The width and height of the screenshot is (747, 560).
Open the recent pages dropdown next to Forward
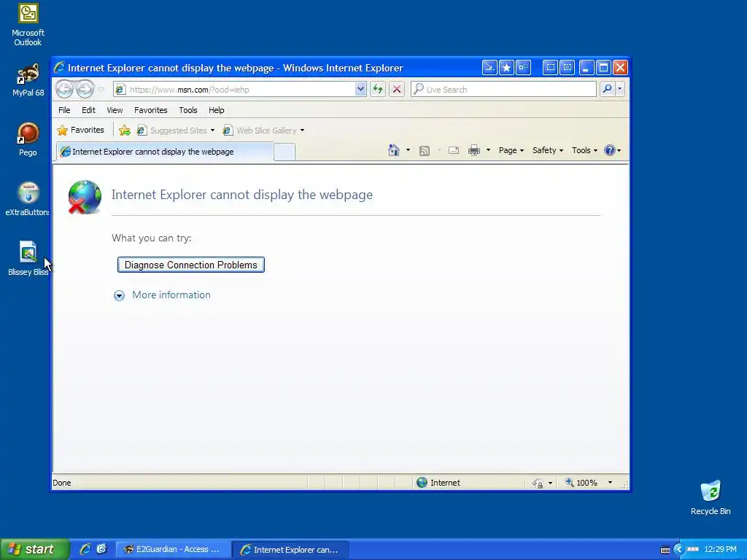click(x=101, y=90)
